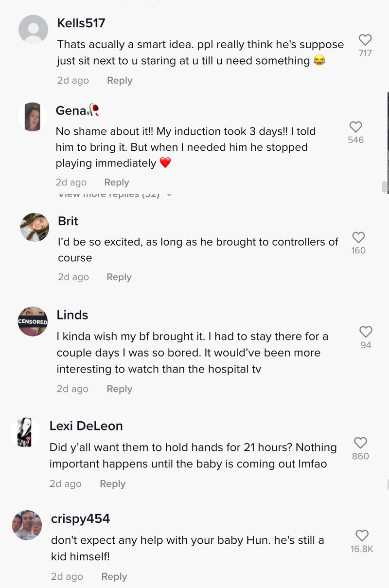The image size is (389, 588).
Task: Like Brit's comment about controllers
Action: [x=358, y=237]
